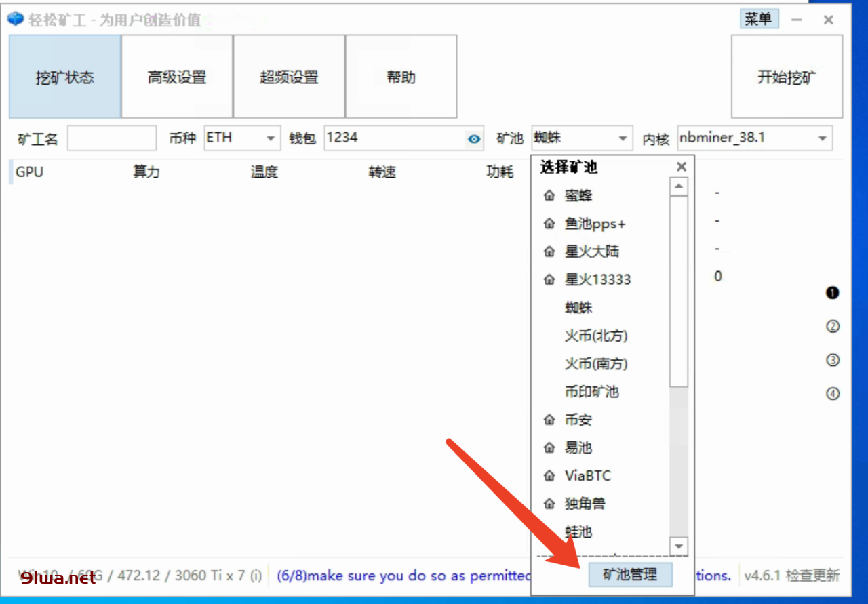
Task: Click the scrolling notice text in status bar
Action: pyautogui.click(x=403, y=576)
